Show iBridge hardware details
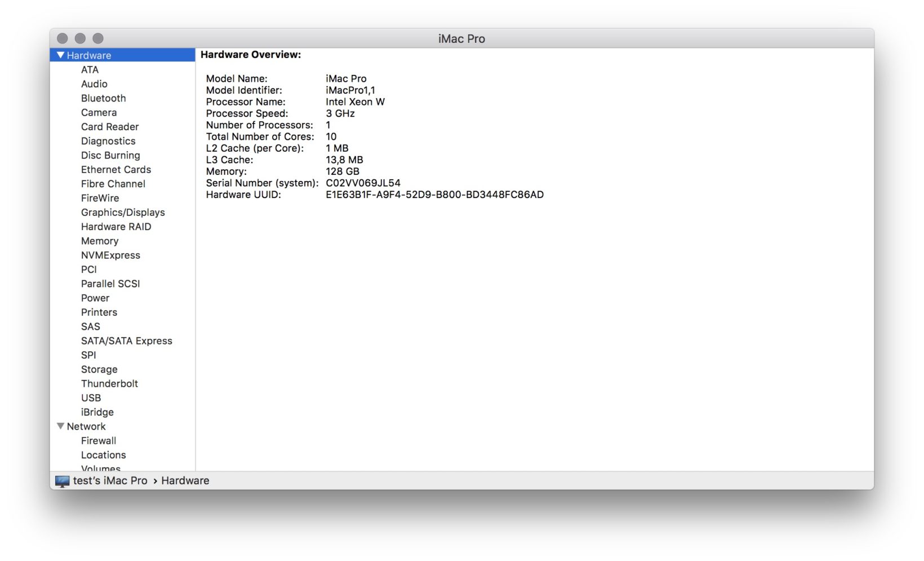Viewport: 924px width, 561px height. pos(97,412)
